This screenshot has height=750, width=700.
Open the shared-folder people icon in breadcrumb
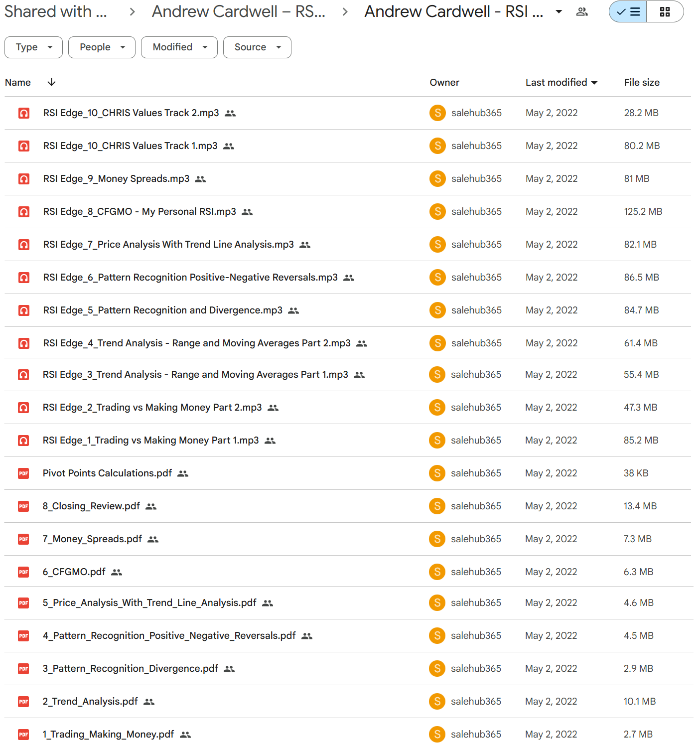pos(582,12)
